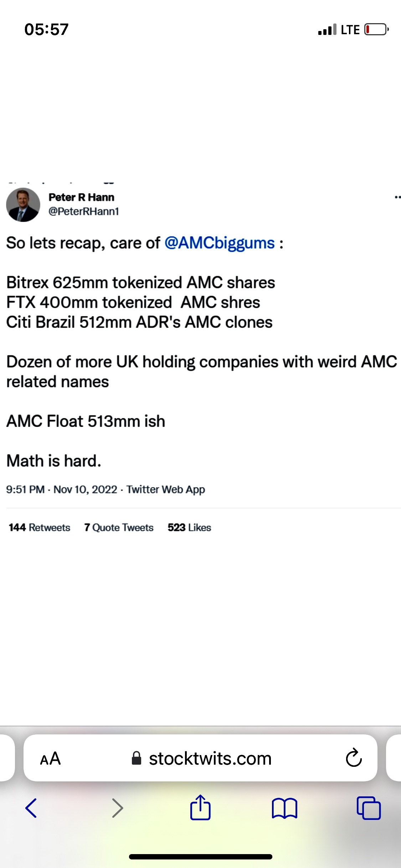Tap Peter R Hann's profile picture
Screen dimensions: 401x868
coord(23,205)
